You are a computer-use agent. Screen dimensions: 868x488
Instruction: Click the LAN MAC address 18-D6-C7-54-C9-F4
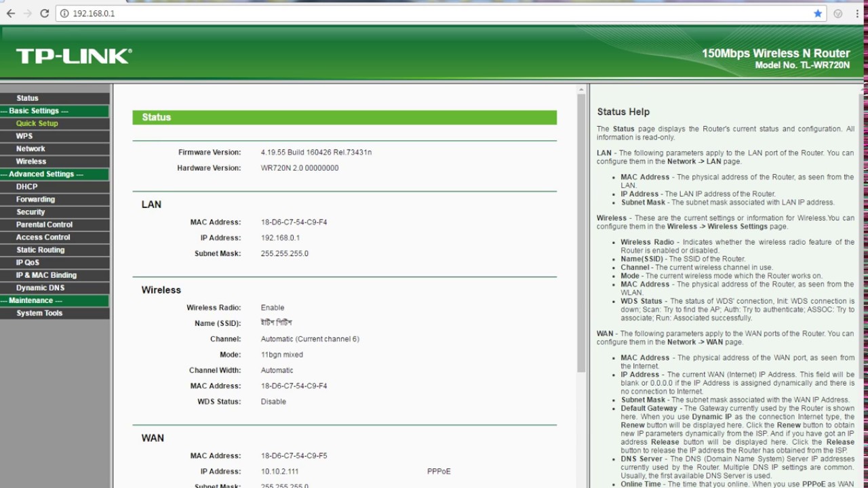294,222
